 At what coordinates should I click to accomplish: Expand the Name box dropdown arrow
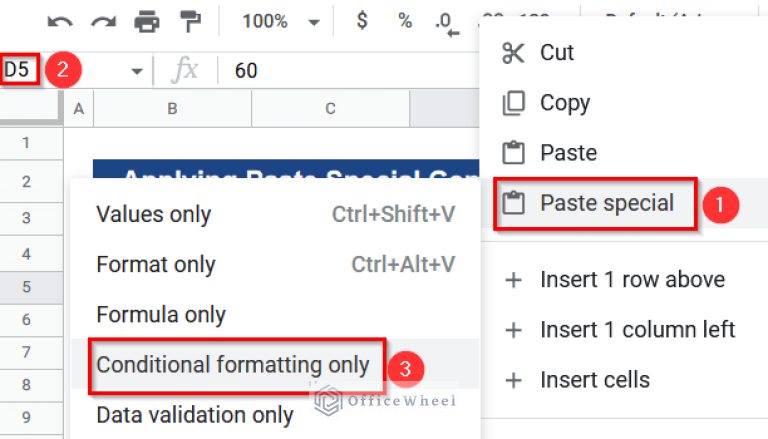point(137,71)
